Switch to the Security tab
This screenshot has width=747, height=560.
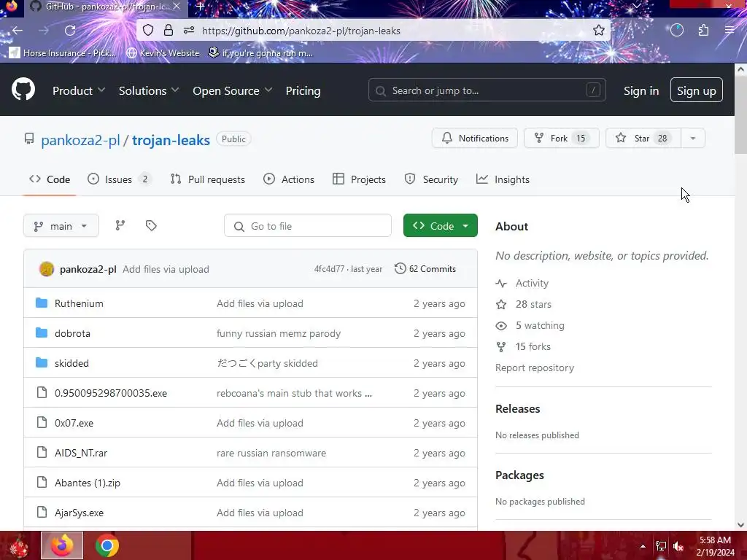click(x=431, y=179)
